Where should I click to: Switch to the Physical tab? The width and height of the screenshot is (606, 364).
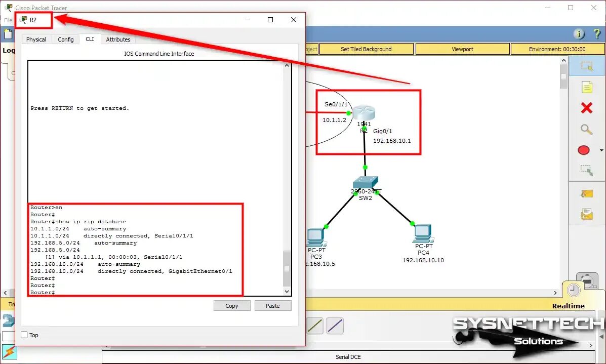click(x=36, y=39)
